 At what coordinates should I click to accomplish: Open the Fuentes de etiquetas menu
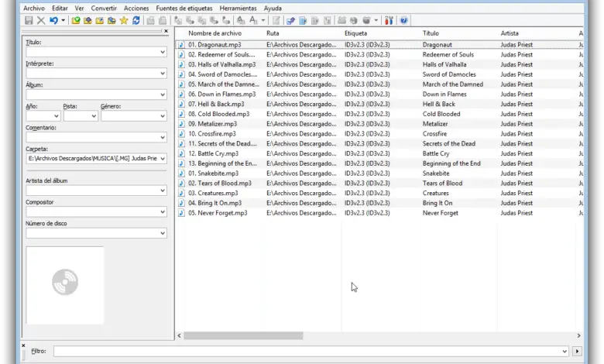tap(184, 8)
